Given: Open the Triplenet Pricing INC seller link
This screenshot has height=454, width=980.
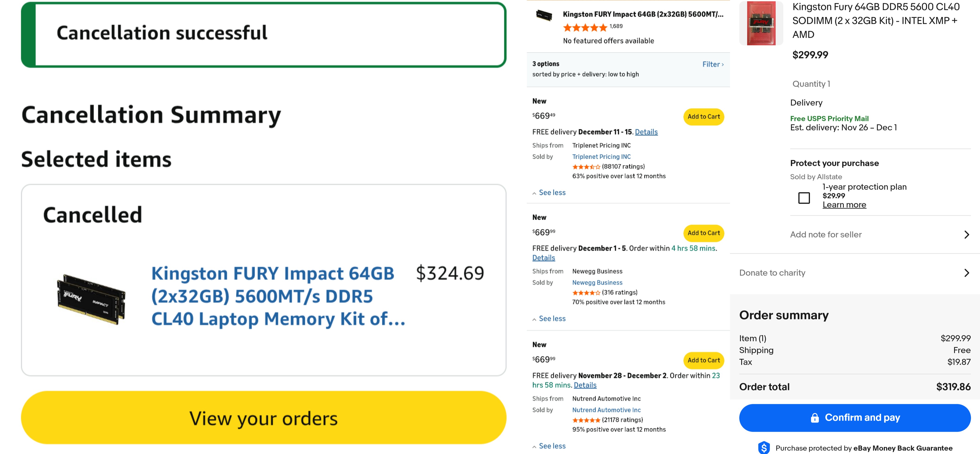Looking at the screenshot, I should point(601,157).
